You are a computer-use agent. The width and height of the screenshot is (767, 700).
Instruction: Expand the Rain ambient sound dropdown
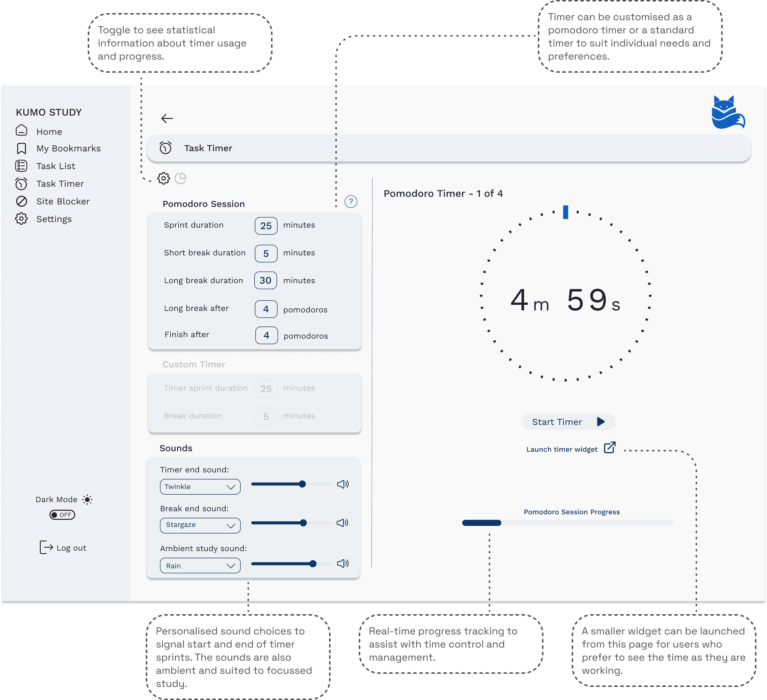(x=200, y=566)
